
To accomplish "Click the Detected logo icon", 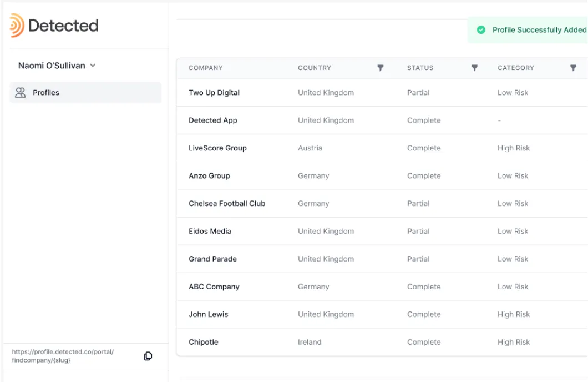I will click(17, 26).
